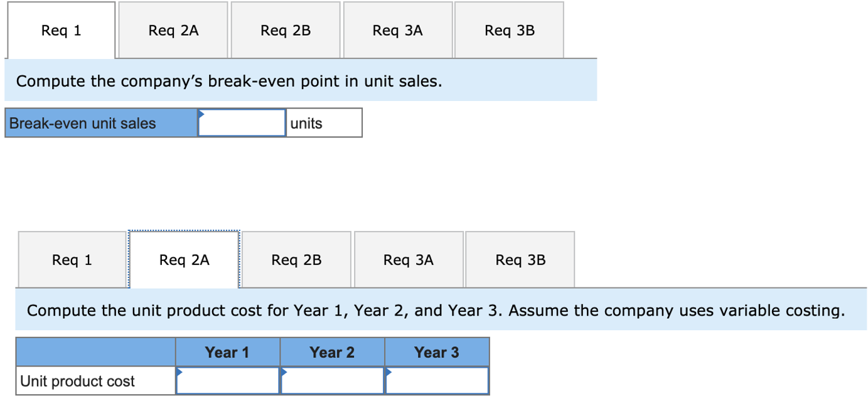Image resolution: width=868 pixels, height=406 pixels.
Task: Open the Req 2B tab in bottom panel
Action: click(x=296, y=259)
